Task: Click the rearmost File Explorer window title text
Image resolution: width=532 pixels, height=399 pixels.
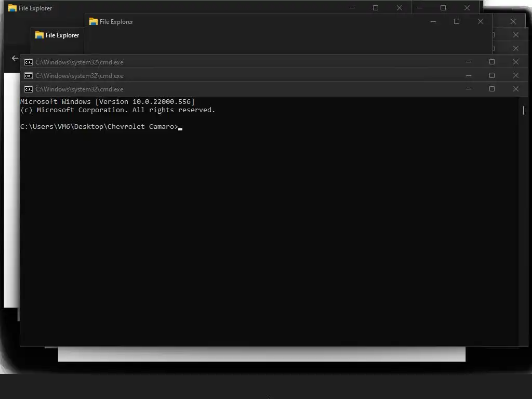Action: coord(35,8)
